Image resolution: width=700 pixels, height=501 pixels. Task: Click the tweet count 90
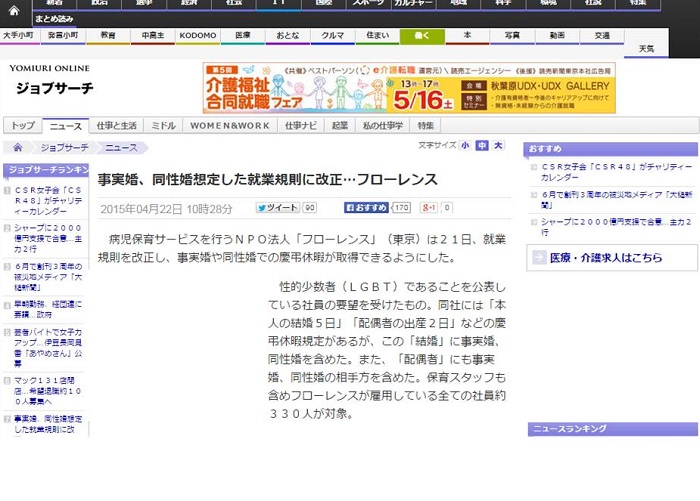310,208
